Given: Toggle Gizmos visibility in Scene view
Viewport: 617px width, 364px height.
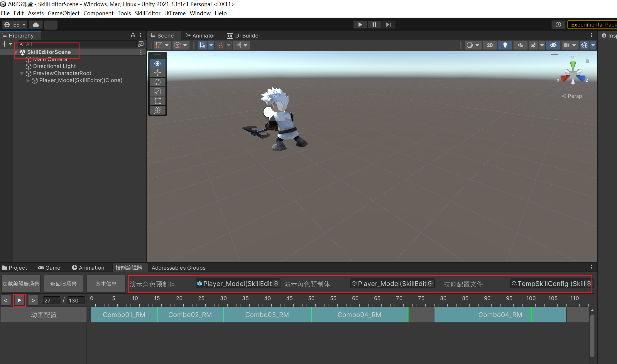Looking at the screenshot, I should point(584,45).
